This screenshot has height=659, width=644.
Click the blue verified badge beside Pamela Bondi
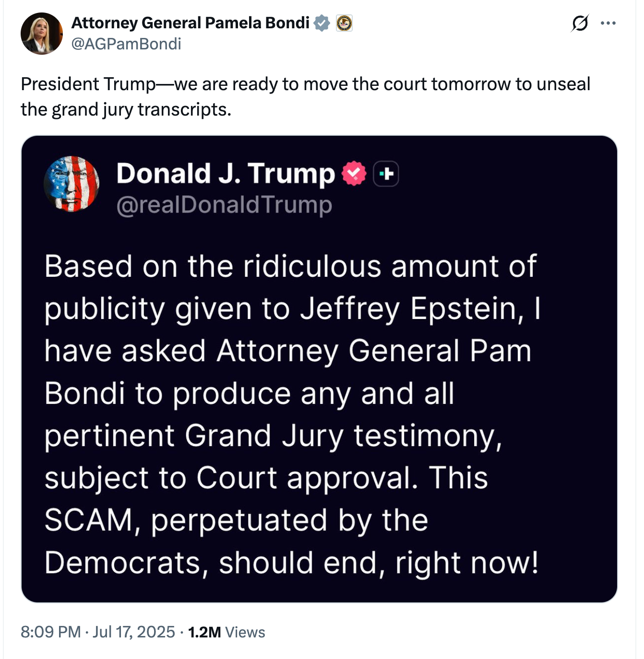322,23
